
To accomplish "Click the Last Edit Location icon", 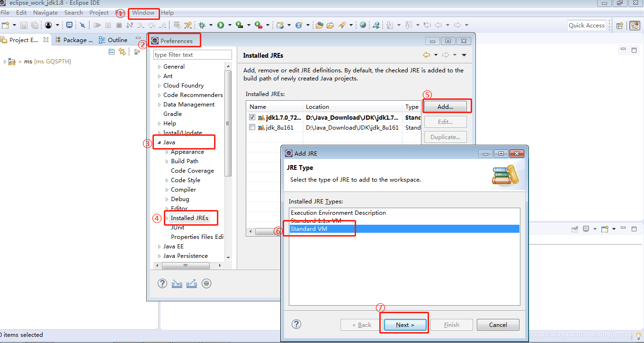I will tap(427, 25).
